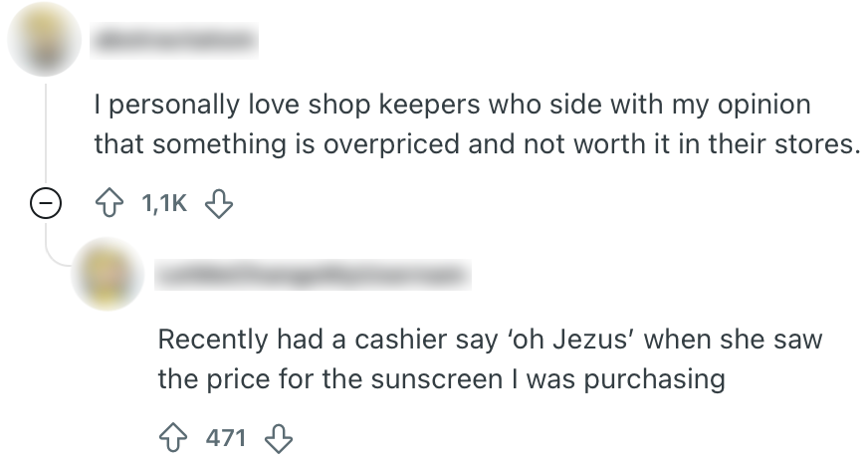This screenshot has height=464, width=868.
Task: Collapse the comment thread with minus button
Action: 43,204
